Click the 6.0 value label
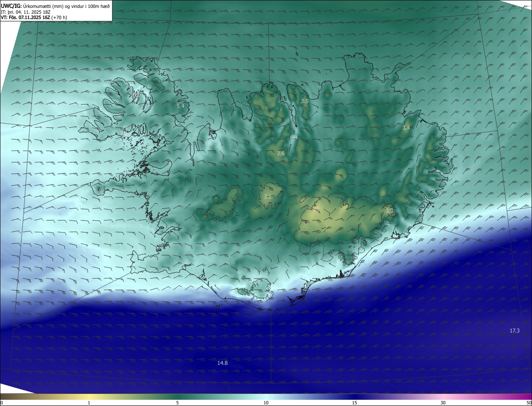 (99, 190)
